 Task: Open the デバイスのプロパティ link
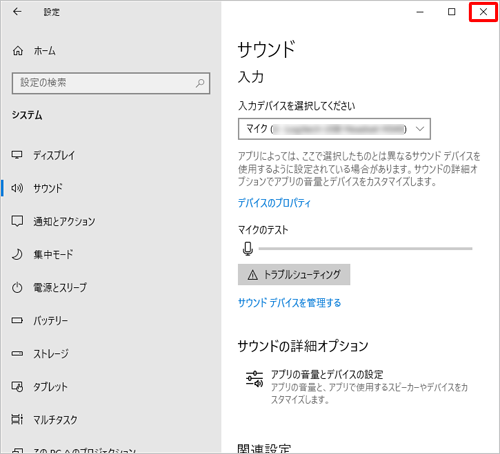pos(274,203)
